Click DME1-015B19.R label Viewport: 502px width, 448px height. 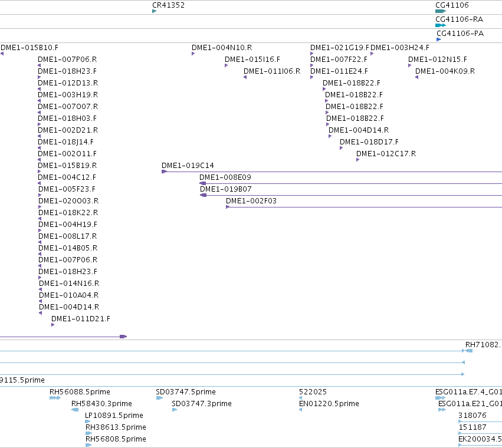67,166
